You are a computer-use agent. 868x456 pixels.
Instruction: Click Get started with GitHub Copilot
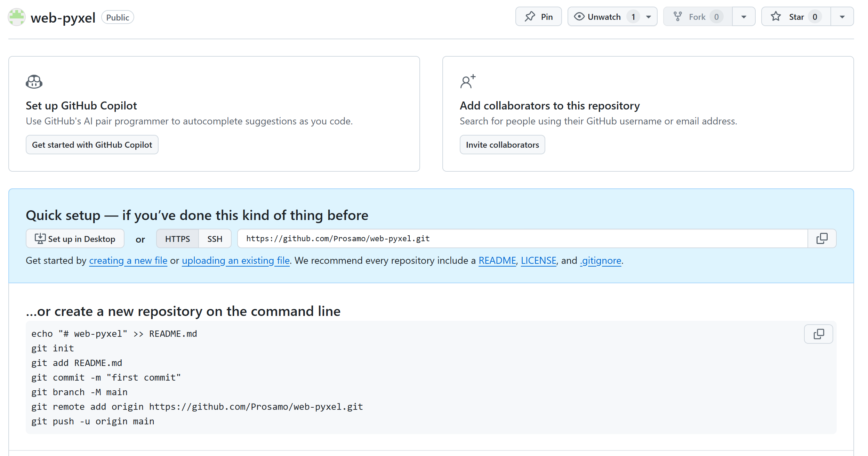click(92, 145)
